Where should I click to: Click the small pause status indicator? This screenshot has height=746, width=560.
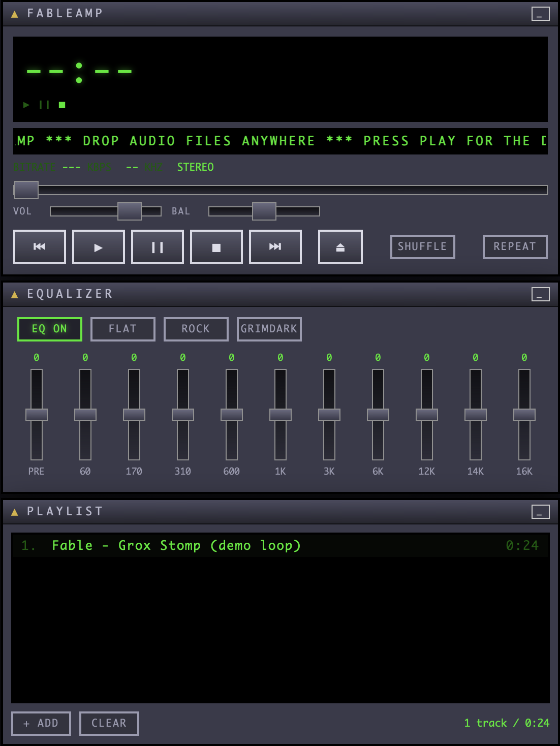[44, 105]
